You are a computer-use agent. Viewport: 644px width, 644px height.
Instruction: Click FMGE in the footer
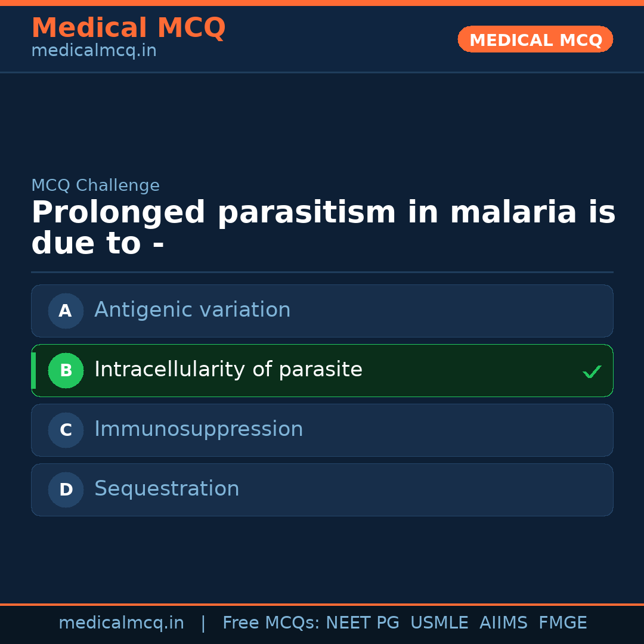(x=562, y=623)
